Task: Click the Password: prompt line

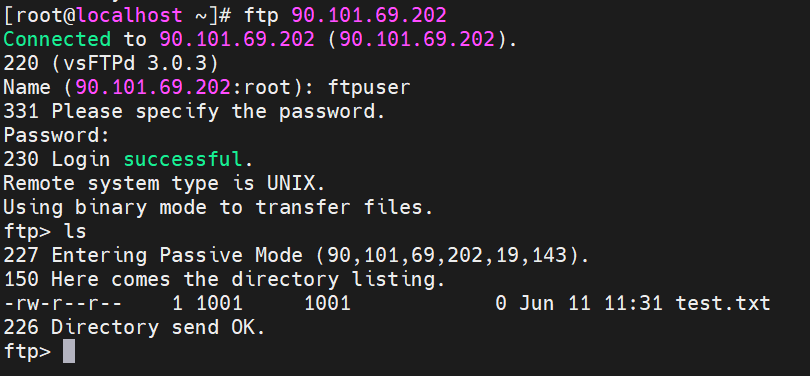Action: (x=57, y=135)
